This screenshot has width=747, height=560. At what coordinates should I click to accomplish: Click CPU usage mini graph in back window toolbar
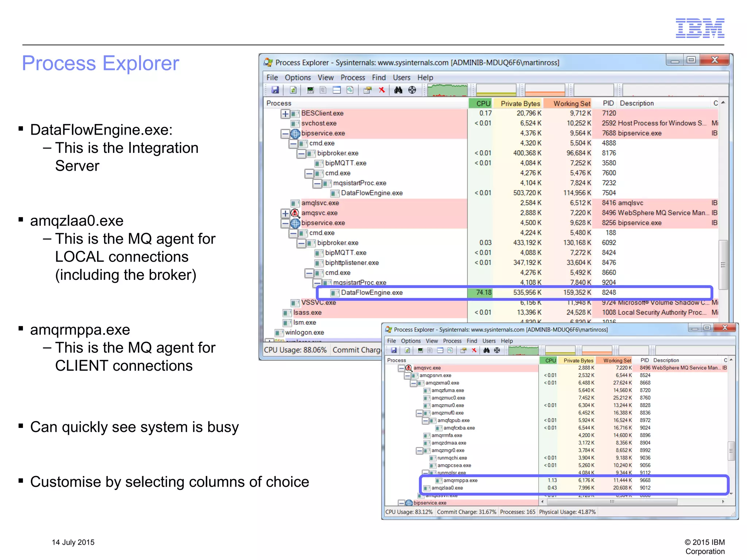click(448, 90)
